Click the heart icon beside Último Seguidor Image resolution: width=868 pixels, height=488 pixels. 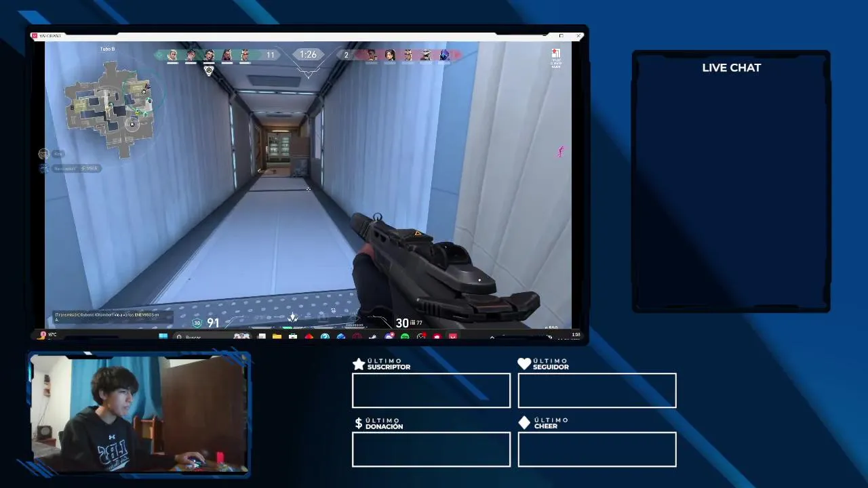[x=524, y=364]
